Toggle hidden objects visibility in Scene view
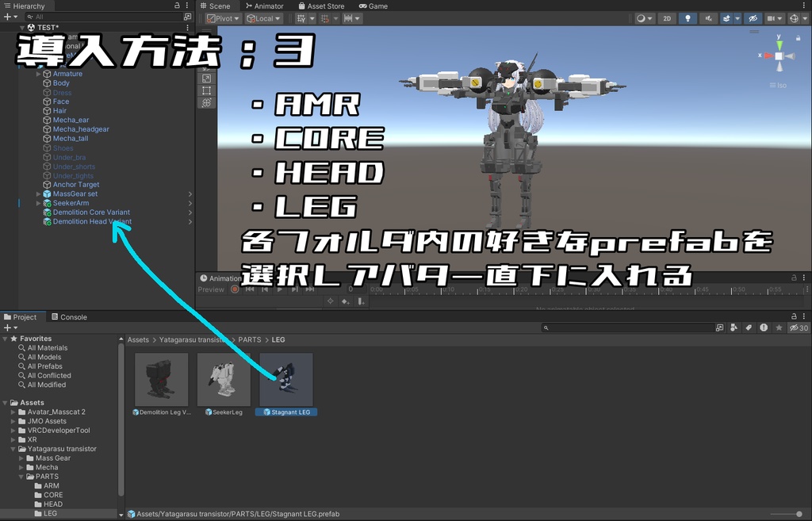This screenshot has height=521, width=812. coord(753,19)
